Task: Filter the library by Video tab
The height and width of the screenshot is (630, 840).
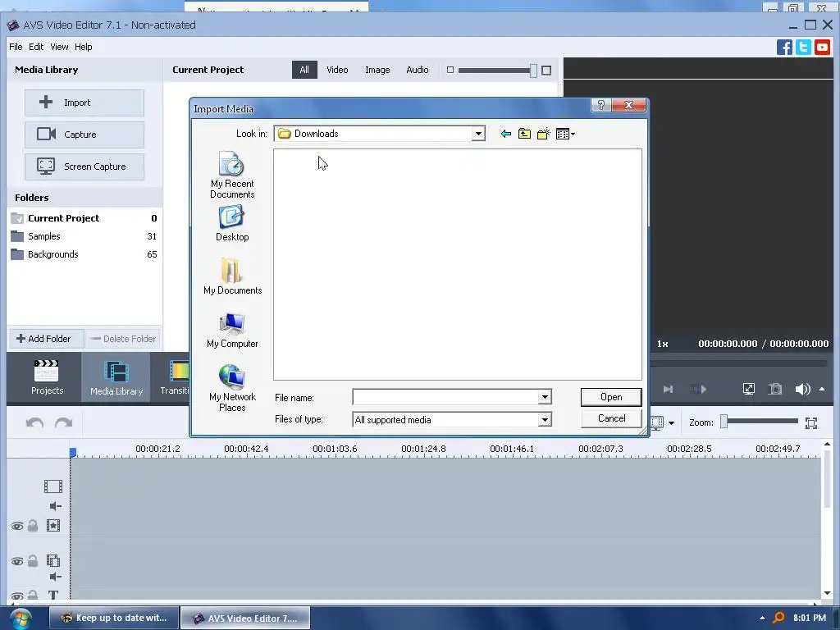Action: (337, 70)
